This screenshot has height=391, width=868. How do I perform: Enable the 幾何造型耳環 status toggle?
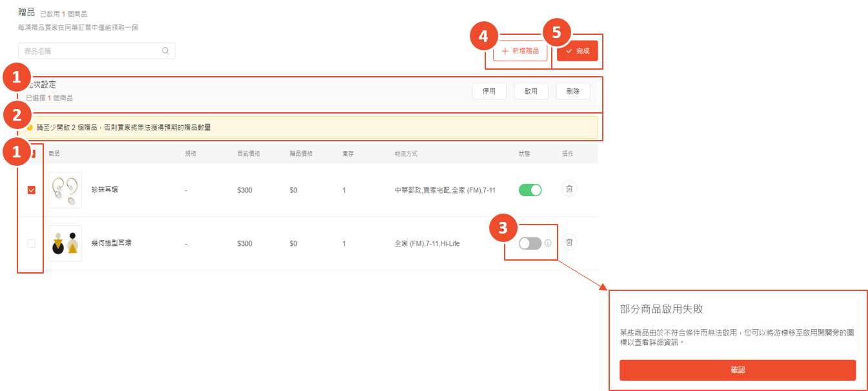point(530,243)
